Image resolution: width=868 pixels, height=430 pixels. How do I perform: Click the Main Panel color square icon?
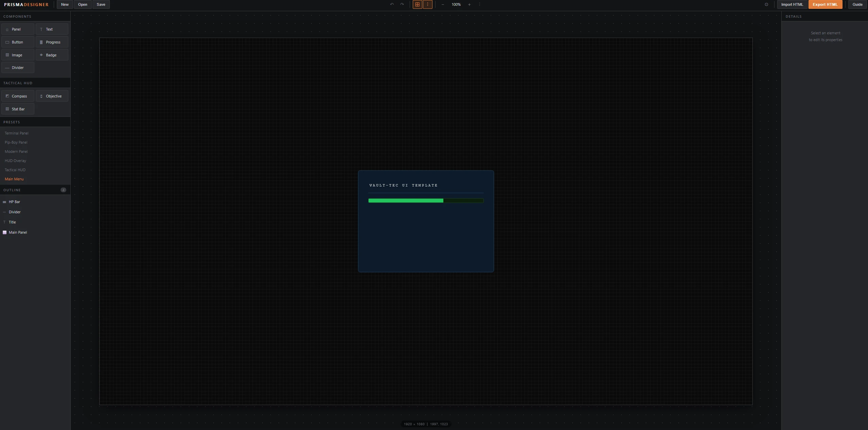[5, 232]
